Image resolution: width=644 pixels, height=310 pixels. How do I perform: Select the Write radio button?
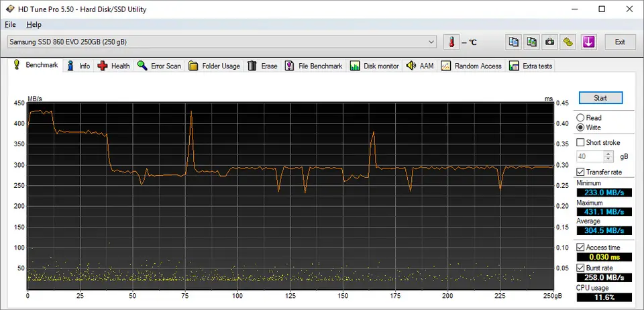[x=581, y=127]
